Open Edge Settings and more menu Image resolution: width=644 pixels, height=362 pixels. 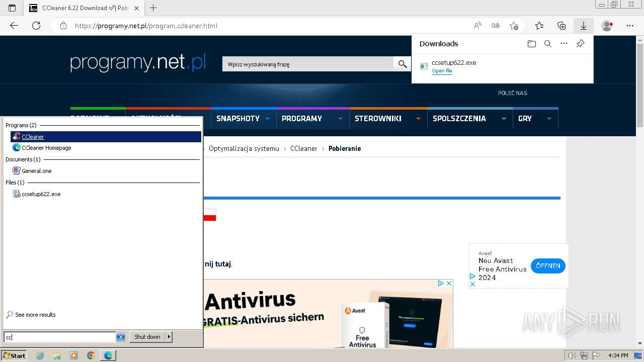point(630,26)
